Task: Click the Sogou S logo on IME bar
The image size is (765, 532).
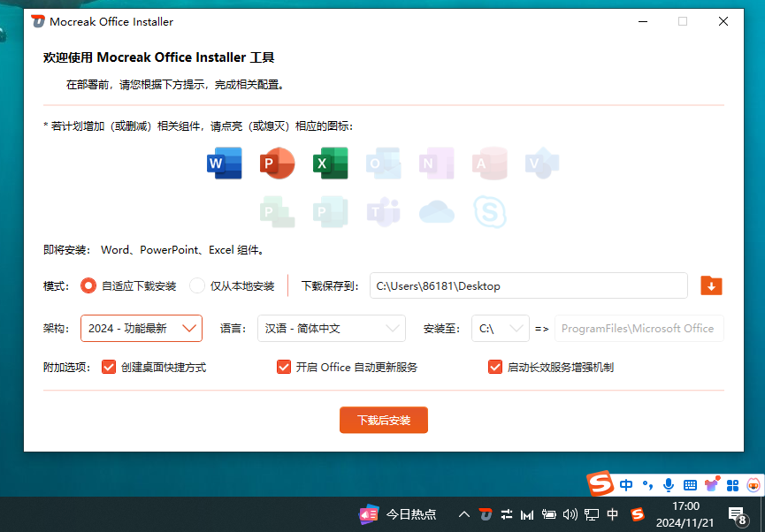Action: click(x=600, y=483)
